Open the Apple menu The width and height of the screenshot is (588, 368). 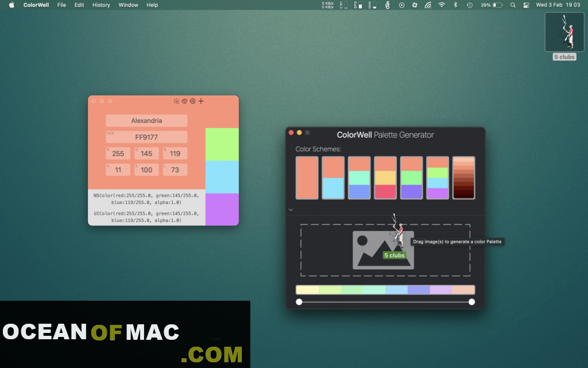(x=11, y=5)
